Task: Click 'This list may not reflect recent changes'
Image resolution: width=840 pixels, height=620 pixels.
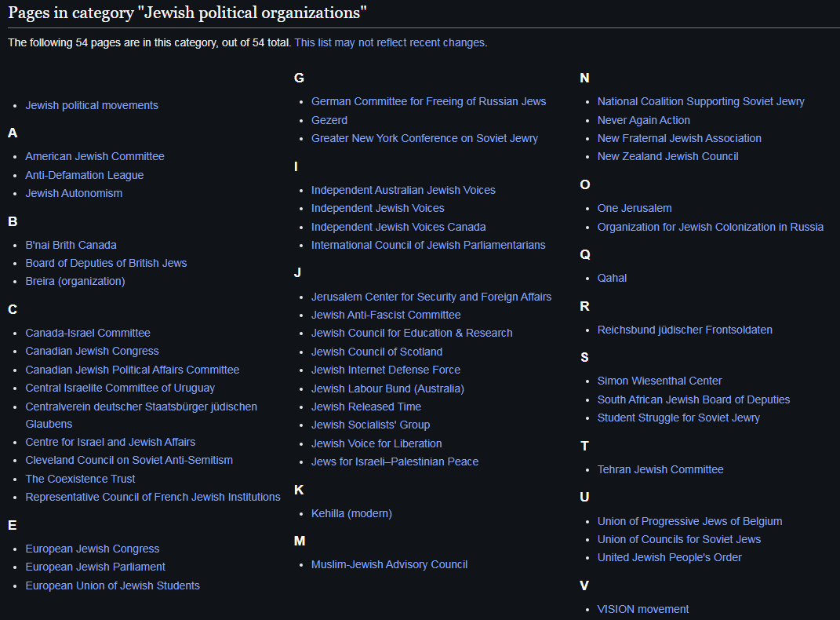Action: point(390,43)
